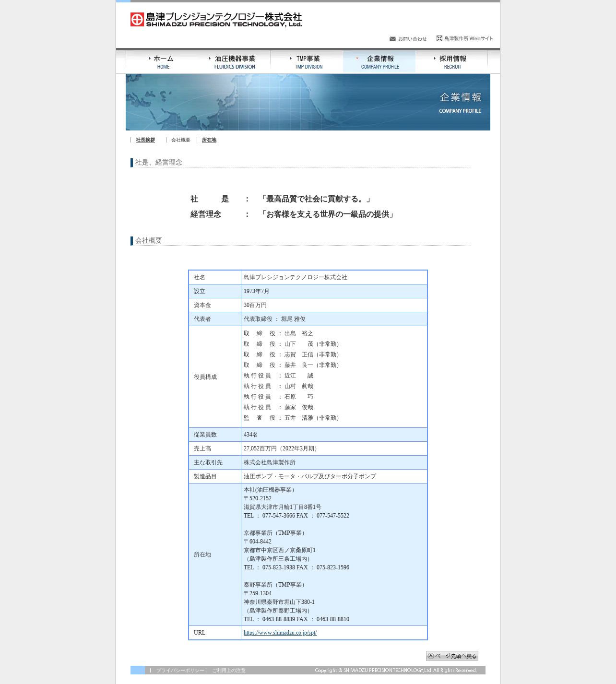Click the cell 島津プレシジョンテクノロジー株式会社
Screen dimensions: 616x684
[x=296, y=277]
